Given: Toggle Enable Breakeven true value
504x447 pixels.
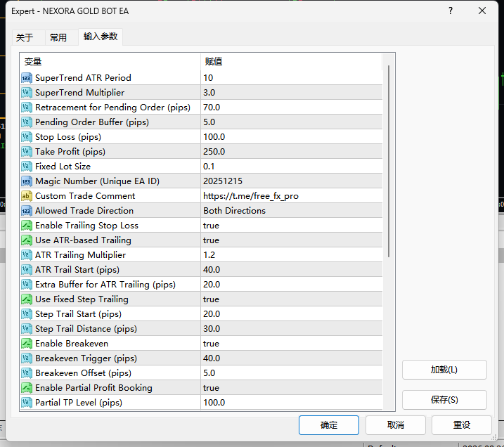Looking at the screenshot, I should point(292,344).
